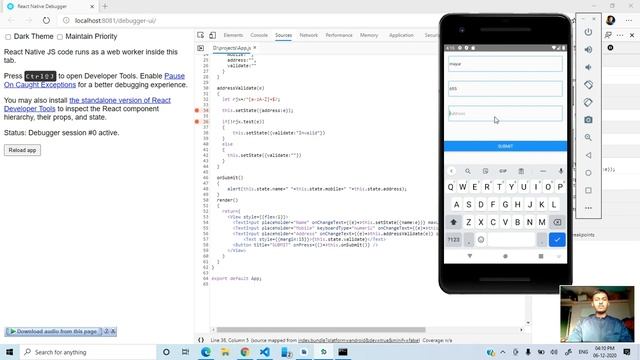The width and height of the screenshot is (640, 360).
Task: Rotate the emulator left
Action: tap(588, 85)
